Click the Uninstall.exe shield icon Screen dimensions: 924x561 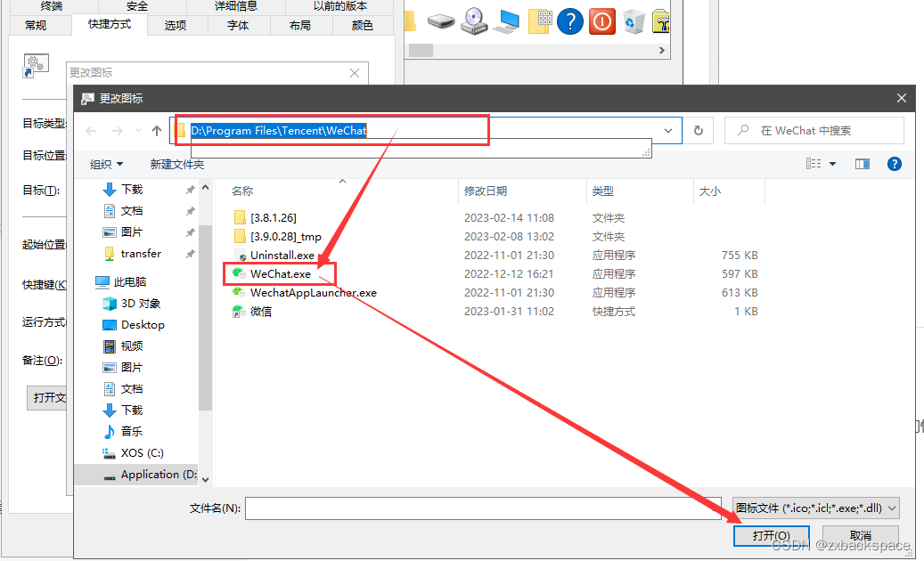click(x=240, y=255)
